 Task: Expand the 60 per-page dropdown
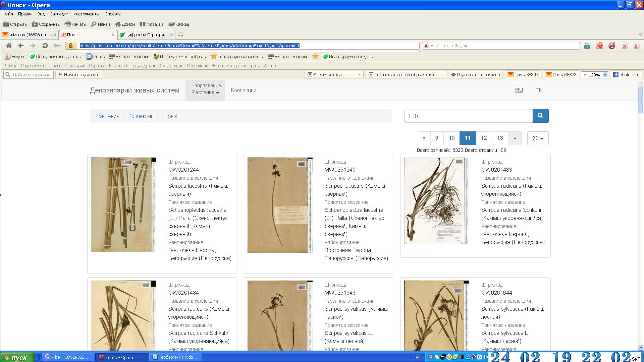[x=538, y=138]
